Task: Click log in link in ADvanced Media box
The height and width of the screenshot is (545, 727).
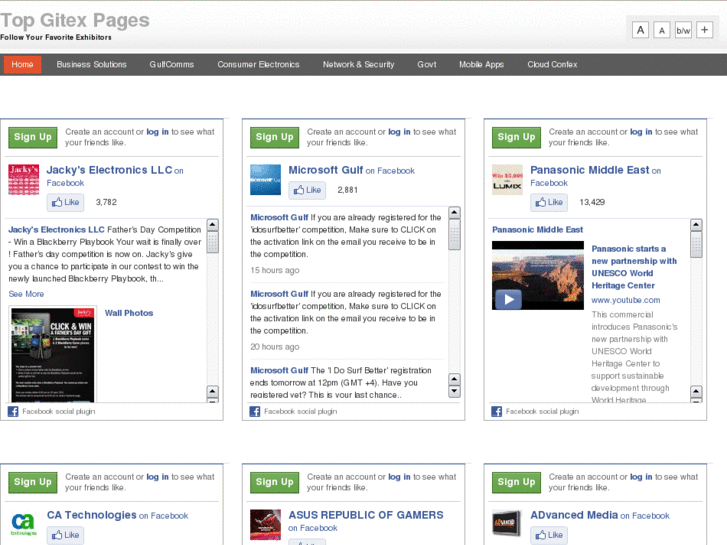Action: [x=641, y=477]
